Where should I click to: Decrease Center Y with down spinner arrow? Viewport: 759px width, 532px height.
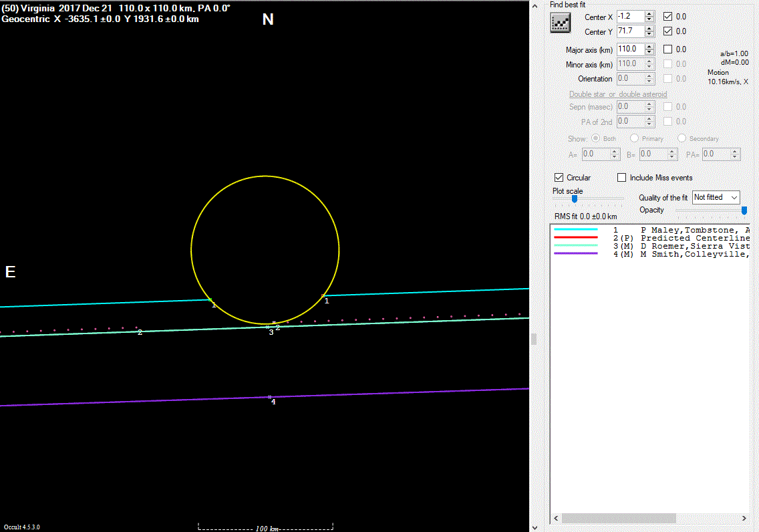tap(649, 34)
